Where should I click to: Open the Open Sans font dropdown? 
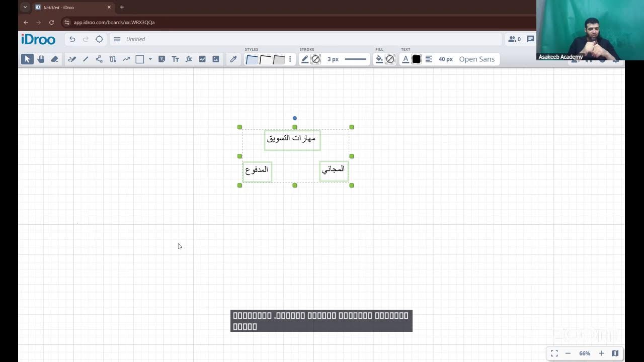(x=476, y=59)
